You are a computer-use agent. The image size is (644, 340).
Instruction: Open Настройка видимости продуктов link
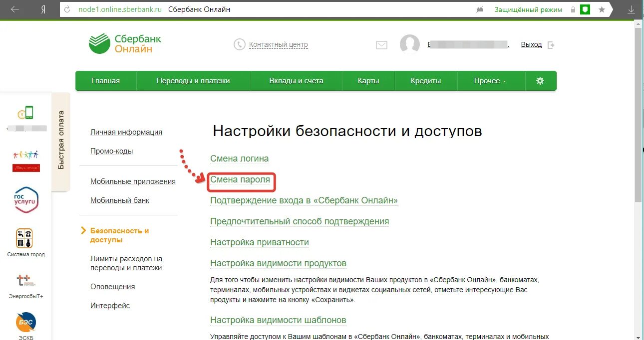(x=278, y=263)
